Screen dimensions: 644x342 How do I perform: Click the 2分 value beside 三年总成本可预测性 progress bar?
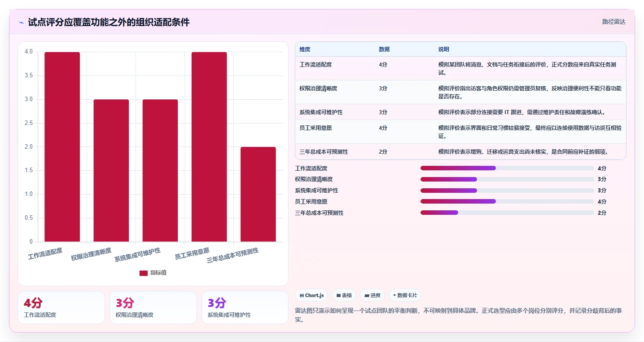point(602,213)
